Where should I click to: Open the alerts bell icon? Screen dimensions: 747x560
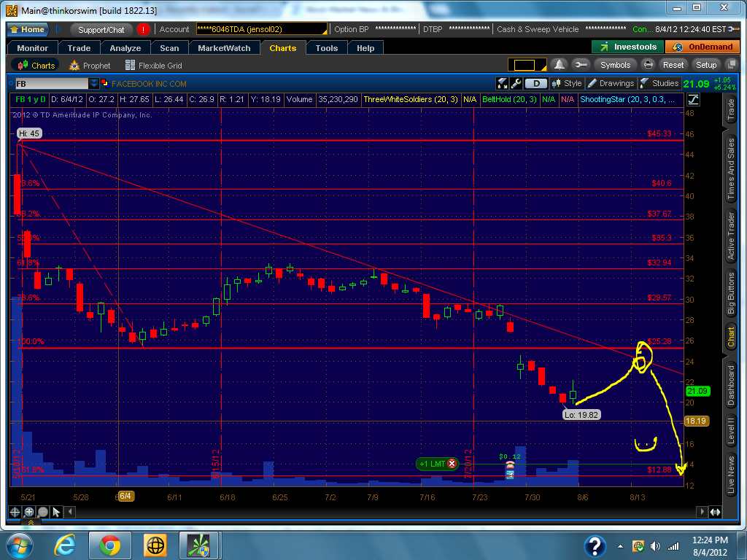click(560, 65)
